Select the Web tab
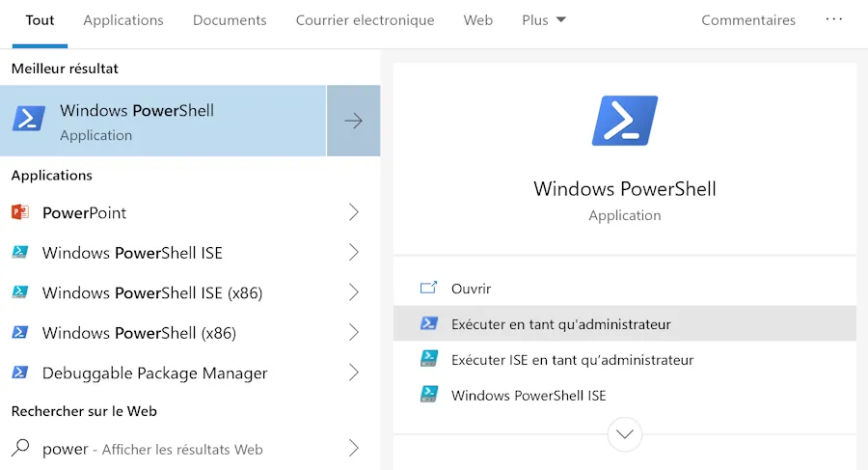The width and height of the screenshot is (868, 470). click(x=477, y=20)
